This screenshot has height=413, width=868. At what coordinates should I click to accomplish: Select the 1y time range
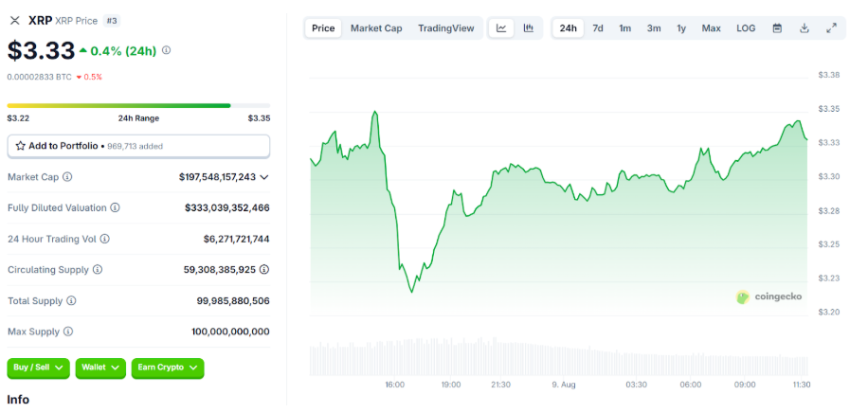[x=681, y=28]
